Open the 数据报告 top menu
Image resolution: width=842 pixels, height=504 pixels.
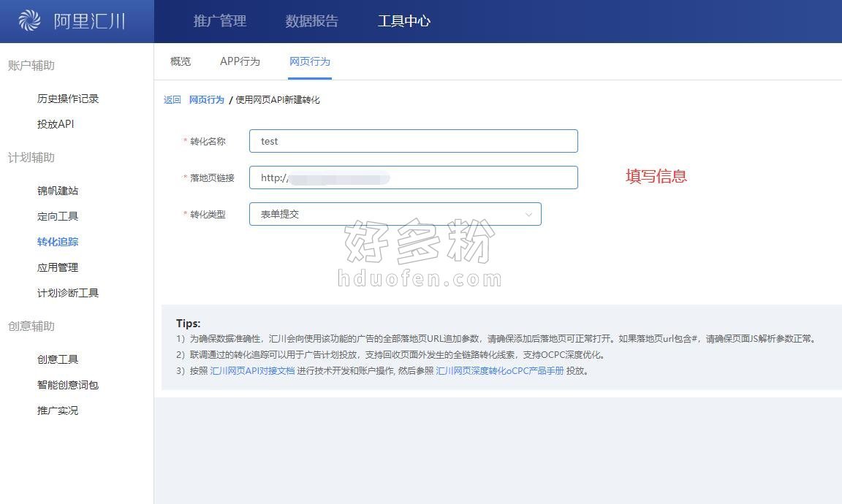pos(311,21)
